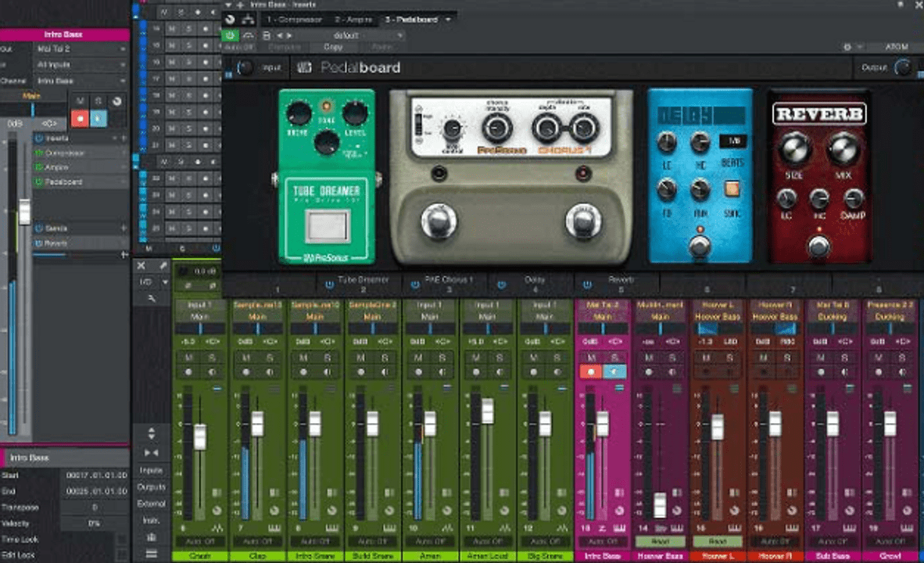Open the Intro Bass channel dropdown in inspector
This screenshot has width=924, height=563.
(x=81, y=81)
